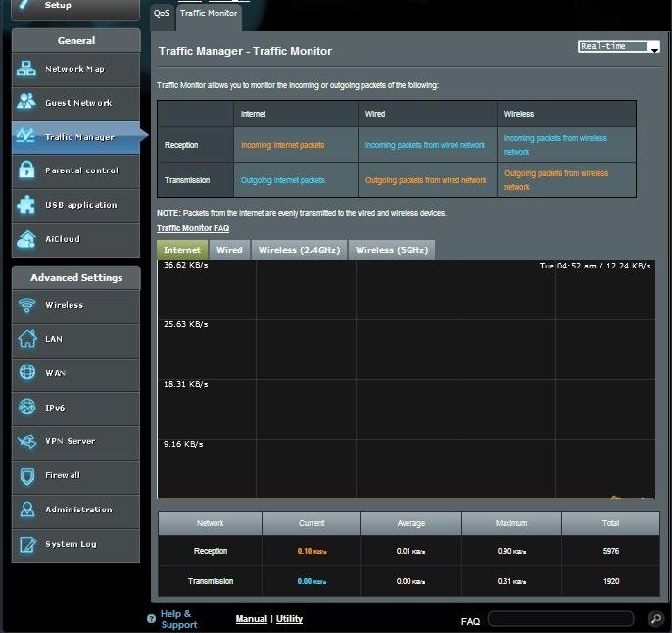Click the FAQ search magnifier button
Viewport: 672px width, 633px height.
[655, 619]
